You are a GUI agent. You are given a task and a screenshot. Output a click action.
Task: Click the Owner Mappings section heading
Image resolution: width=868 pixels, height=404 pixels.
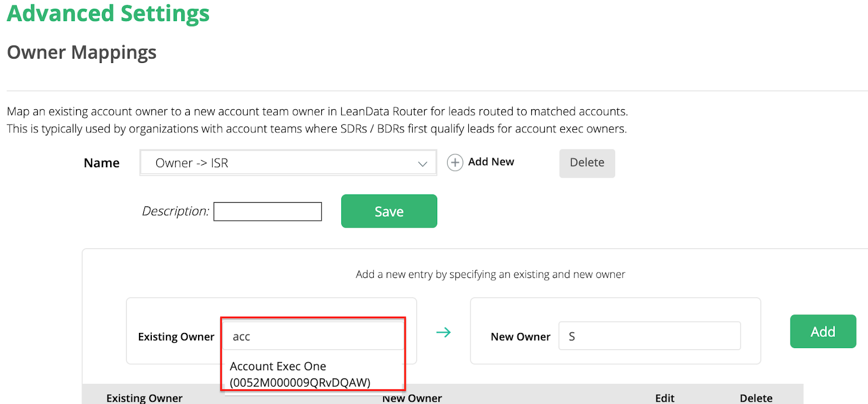82,53
